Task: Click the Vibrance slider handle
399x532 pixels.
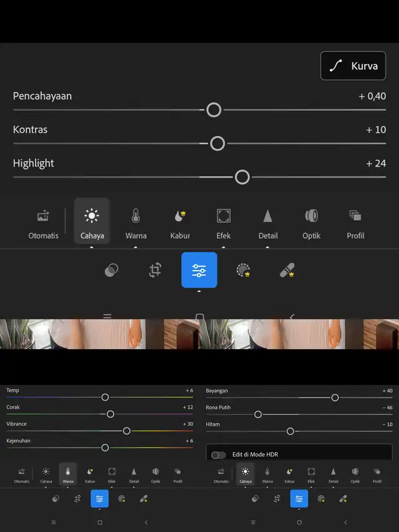Action: pyautogui.click(x=127, y=431)
